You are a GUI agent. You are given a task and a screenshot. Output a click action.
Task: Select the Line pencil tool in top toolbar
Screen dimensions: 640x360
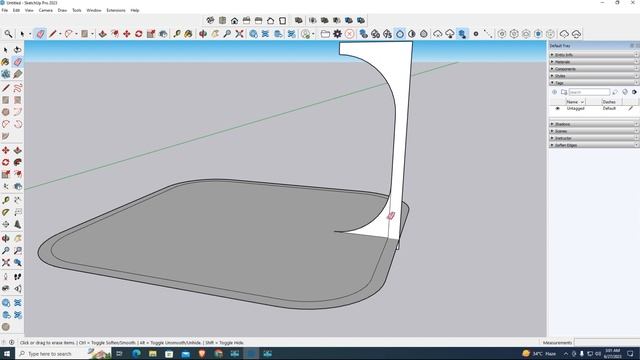tap(53, 34)
